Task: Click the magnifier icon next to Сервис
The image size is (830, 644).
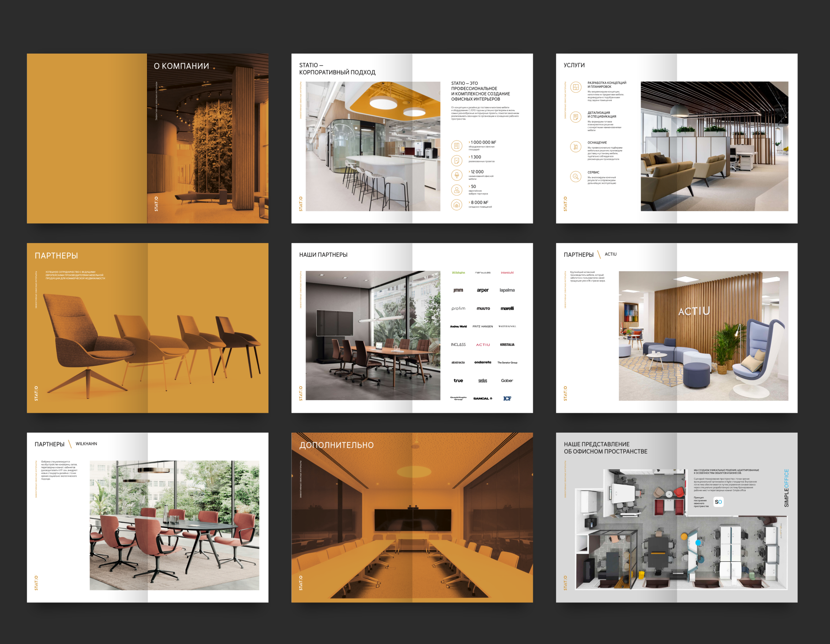Action: (x=575, y=177)
